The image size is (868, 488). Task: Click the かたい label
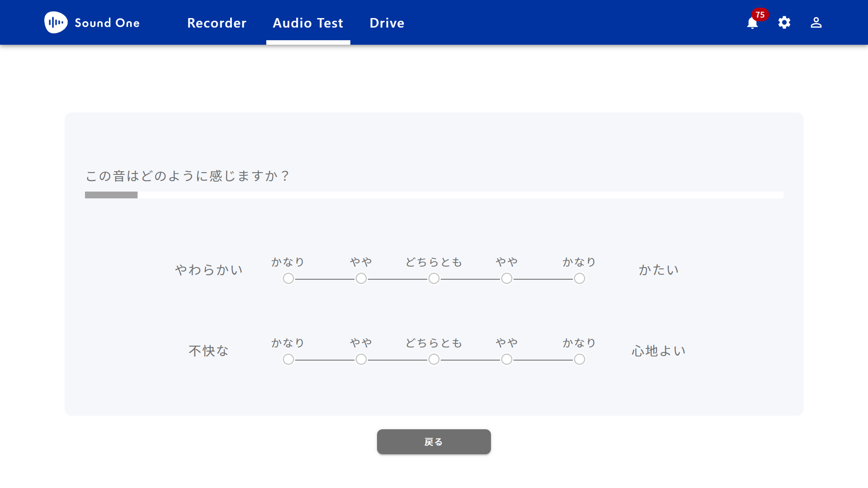point(659,270)
